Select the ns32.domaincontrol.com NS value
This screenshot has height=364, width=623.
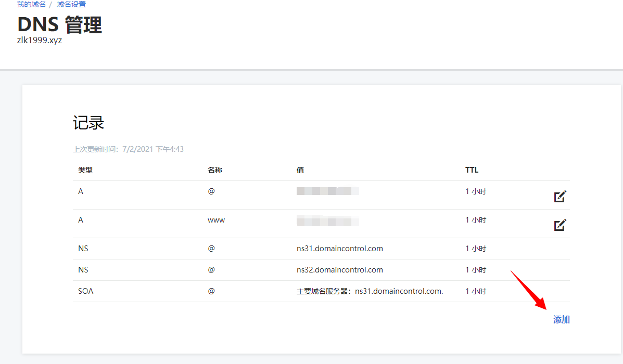339,270
